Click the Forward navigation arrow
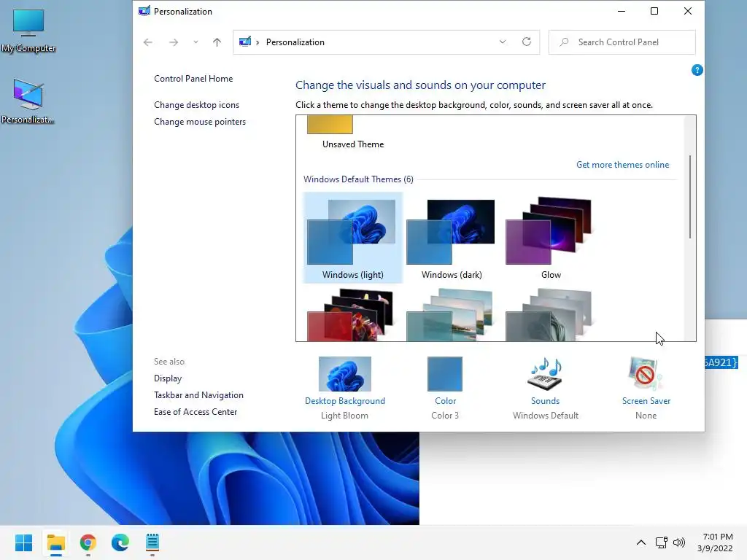Image resolution: width=747 pixels, height=560 pixels. (x=174, y=42)
